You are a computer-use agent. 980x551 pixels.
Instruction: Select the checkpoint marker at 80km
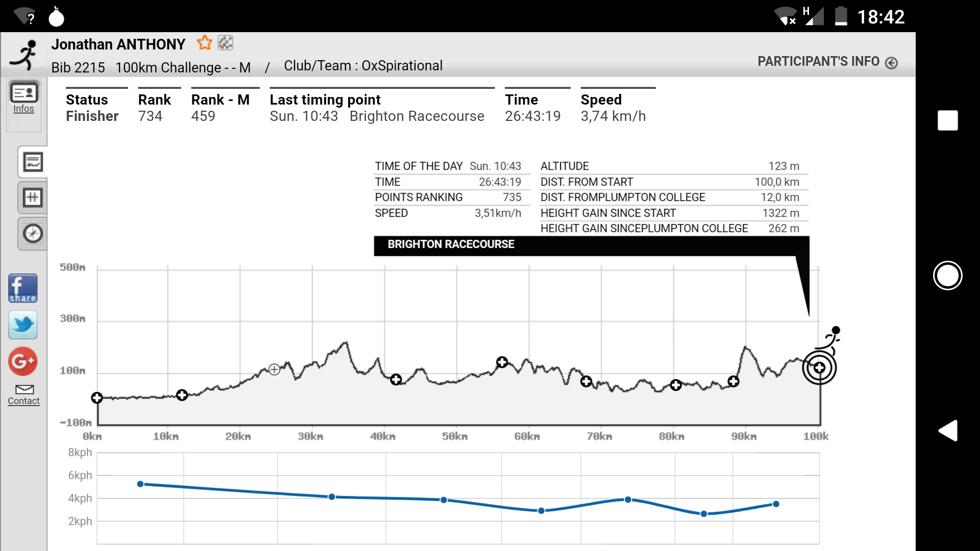[676, 385]
